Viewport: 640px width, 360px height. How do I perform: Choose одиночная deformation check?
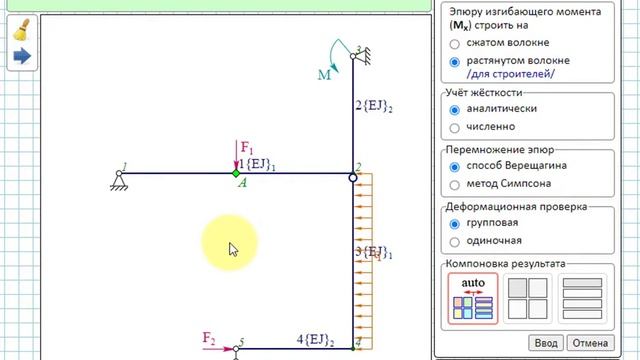click(x=454, y=242)
